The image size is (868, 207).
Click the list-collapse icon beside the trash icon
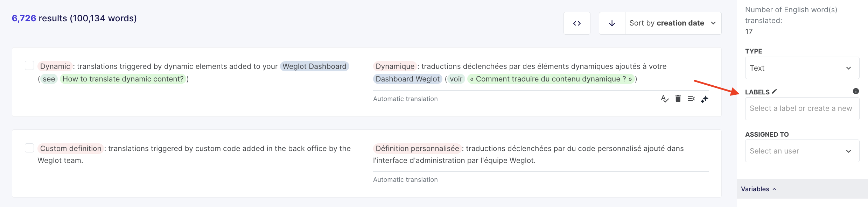pos(691,99)
